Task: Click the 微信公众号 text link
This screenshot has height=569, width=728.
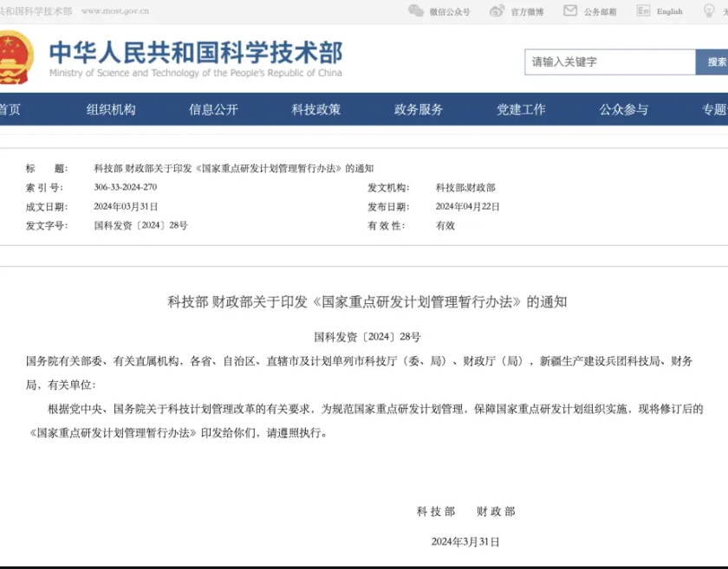Action: pos(450,12)
